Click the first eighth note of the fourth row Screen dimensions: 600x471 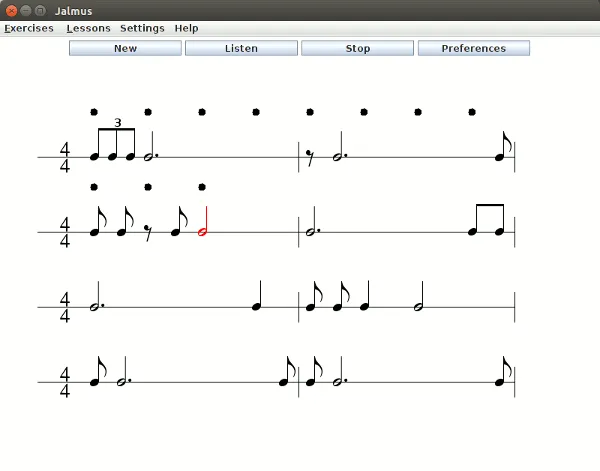pyautogui.click(x=98, y=371)
